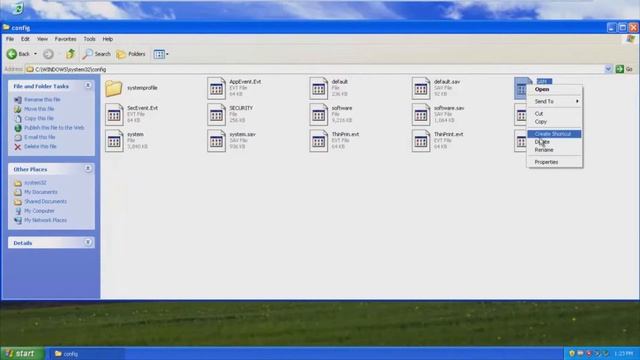The width and height of the screenshot is (640, 360).
Task: Choose Delete from the context menu
Action: coord(555,142)
